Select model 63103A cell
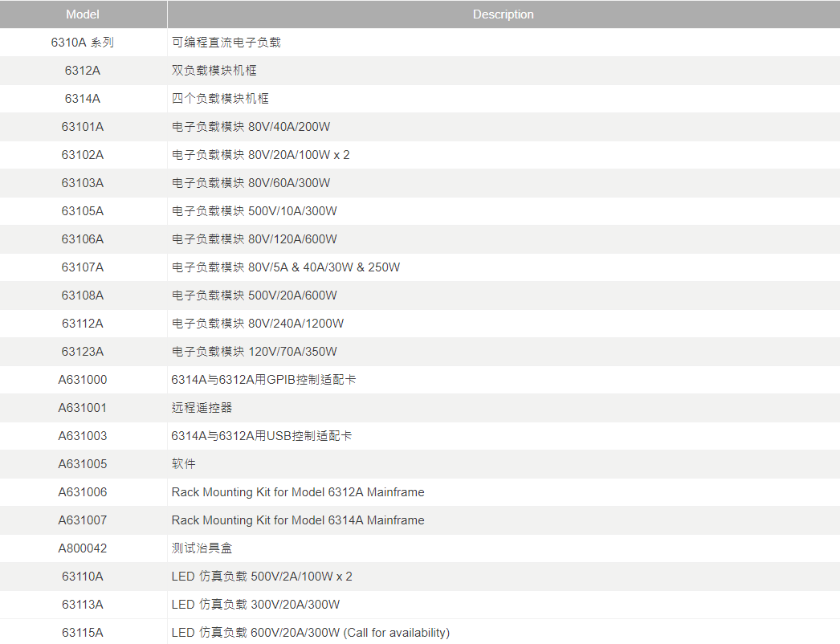The height and width of the screenshot is (644, 840). click(x=83, y=183)
